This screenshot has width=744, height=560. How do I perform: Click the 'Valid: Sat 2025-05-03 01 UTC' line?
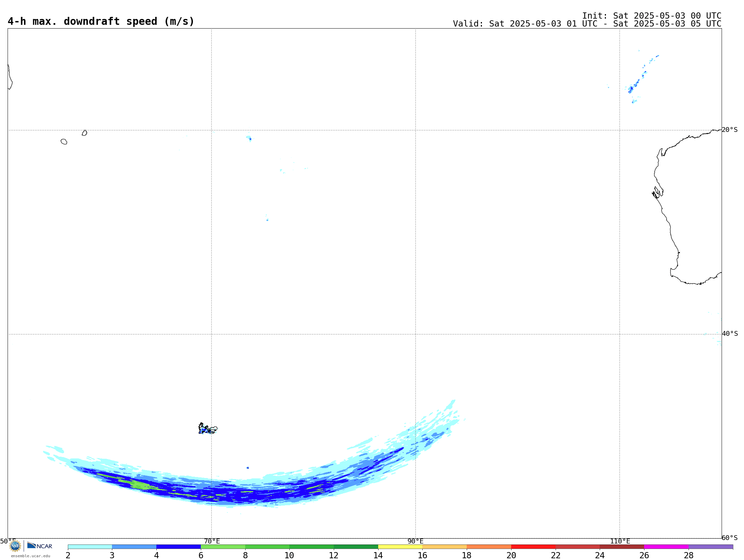click(x=587, y=24)
